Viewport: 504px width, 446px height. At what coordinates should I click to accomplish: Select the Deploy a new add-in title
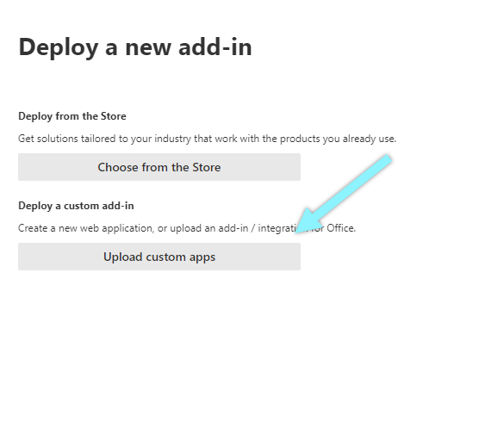pos(135,47)
